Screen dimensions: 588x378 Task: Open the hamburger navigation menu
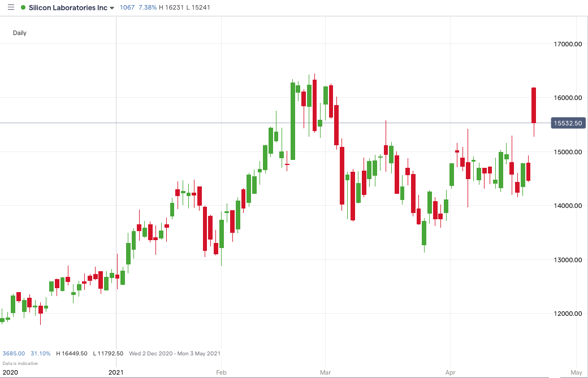coord(10,7)
